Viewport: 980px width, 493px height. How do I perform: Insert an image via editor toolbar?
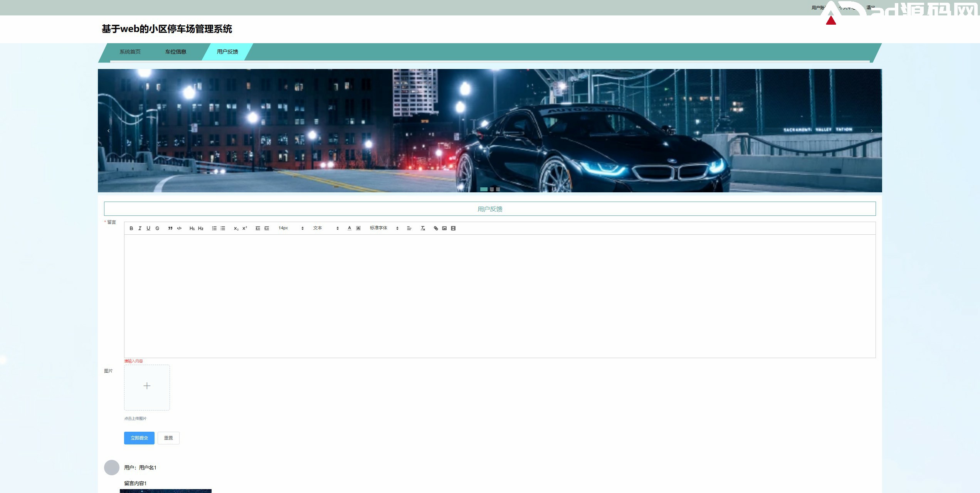pos(444,228)
